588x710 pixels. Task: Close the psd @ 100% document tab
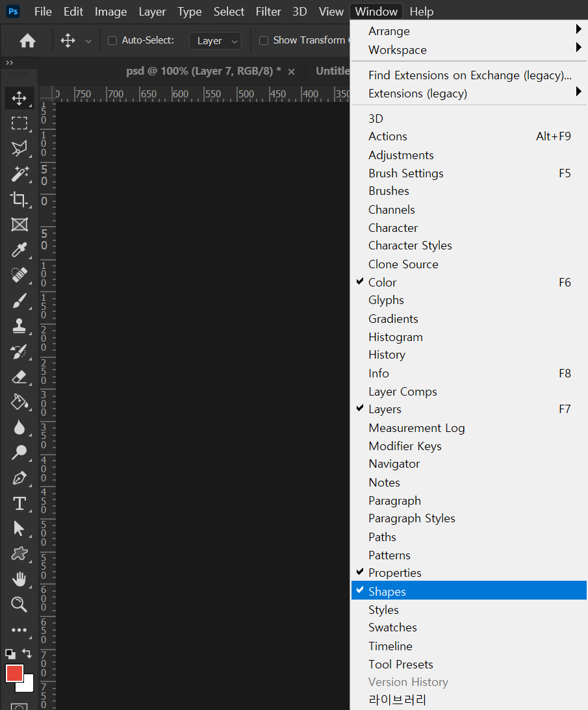click(x=291, y=71)
